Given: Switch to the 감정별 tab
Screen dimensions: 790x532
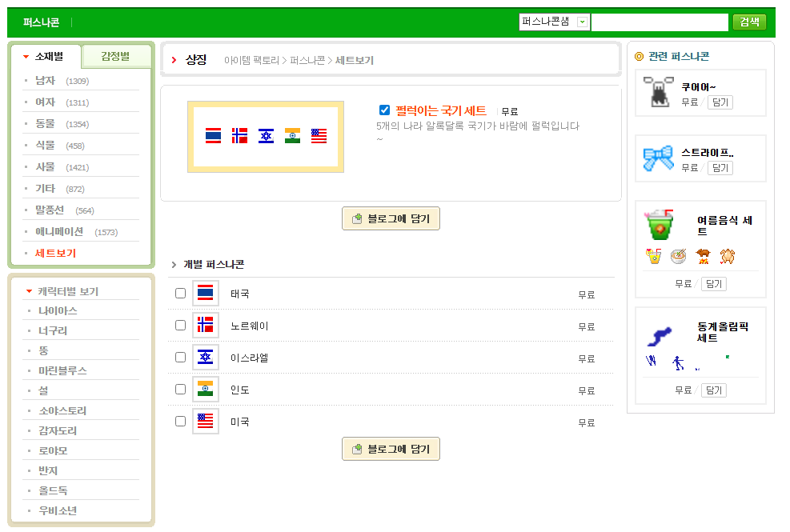Looking at the screenshot, I should tap(116, 57).
